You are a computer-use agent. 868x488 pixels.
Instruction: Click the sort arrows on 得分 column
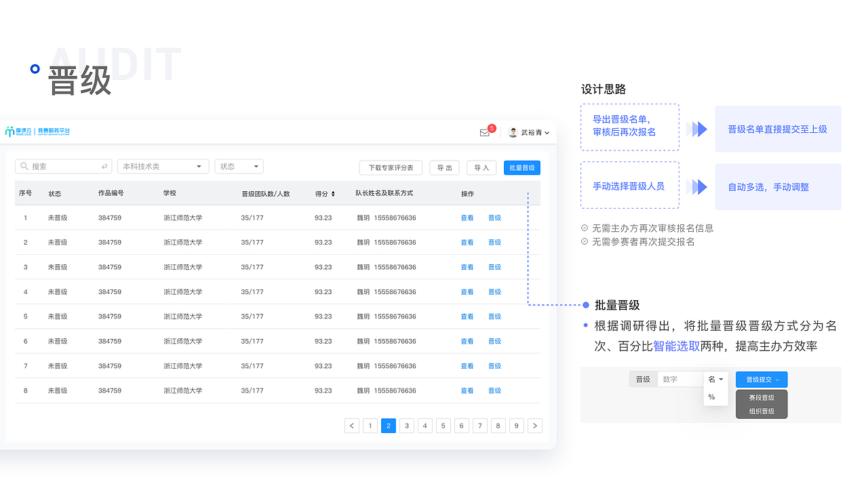tap(334, 193)
